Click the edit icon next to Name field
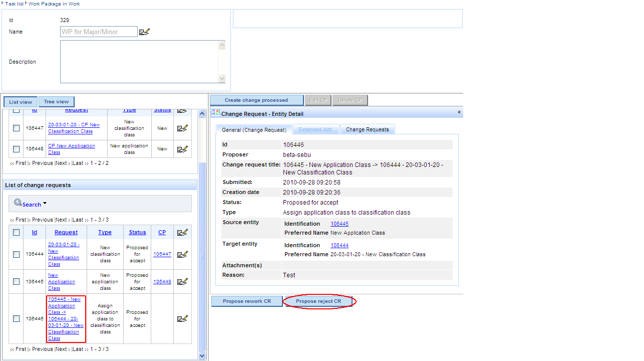Viewport: 644px width, 361px height. coord(144,32)
